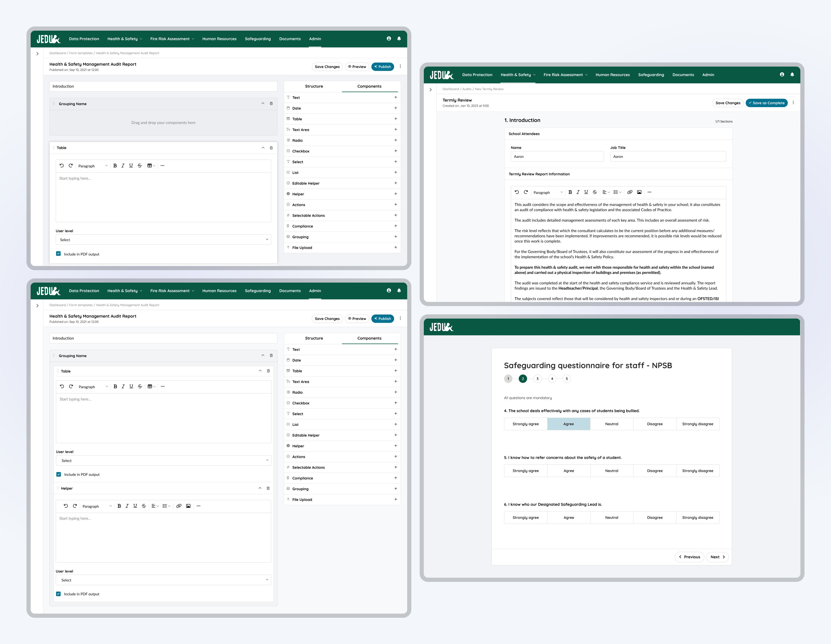The image size is (831, 644).
Task: Click notification bell in Termly Review window
Action: point(792,75)
